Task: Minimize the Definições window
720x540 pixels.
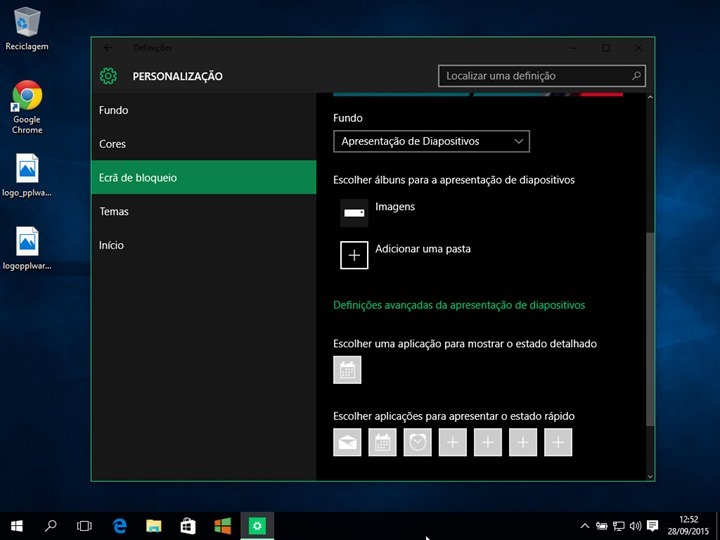Action: (x=574, y=48)
